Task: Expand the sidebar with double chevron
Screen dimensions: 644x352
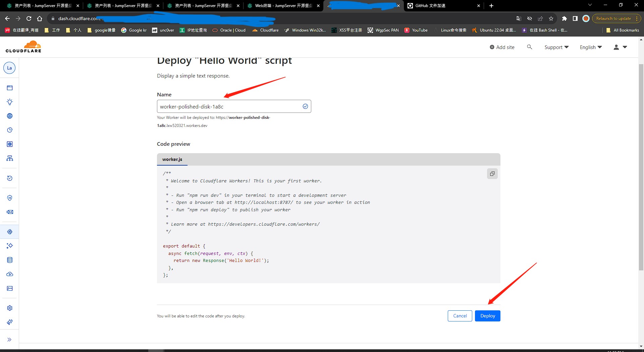Action: pyautogui.click(x=9, y=340)
